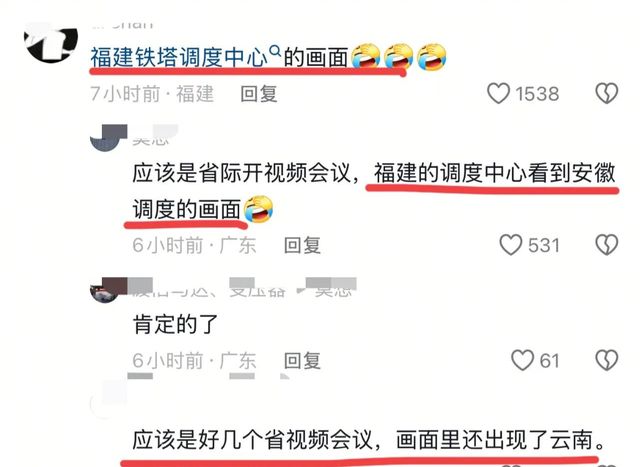Dislike the 省际开视频会议 reply
Viewport: 640px width, 467px height.
(x=607, y=245)
